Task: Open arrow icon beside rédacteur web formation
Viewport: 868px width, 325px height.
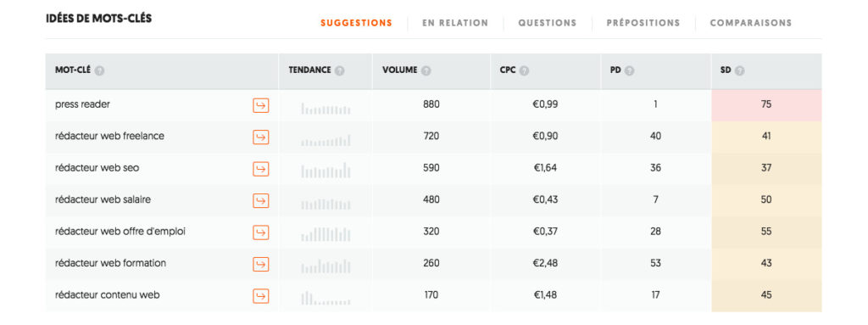Action: 261,264
